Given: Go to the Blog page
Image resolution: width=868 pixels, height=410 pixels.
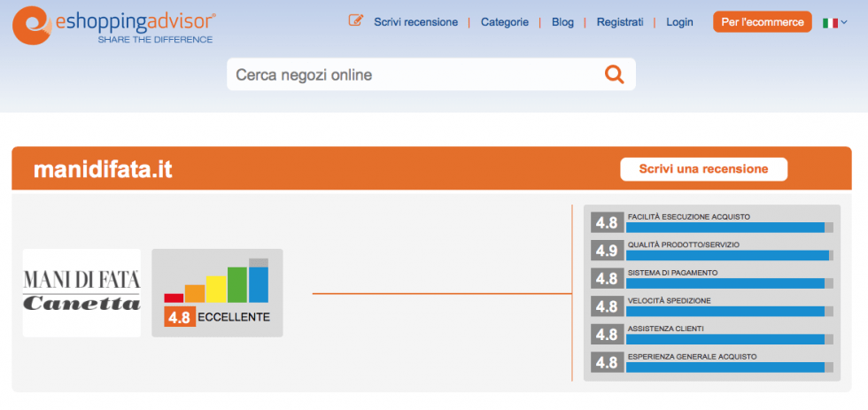Looking at the screenshot, I should (x=562, y=22).
